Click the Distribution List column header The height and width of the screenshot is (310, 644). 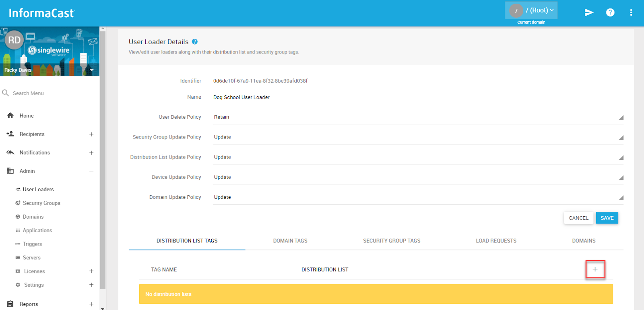coord(325,269)
